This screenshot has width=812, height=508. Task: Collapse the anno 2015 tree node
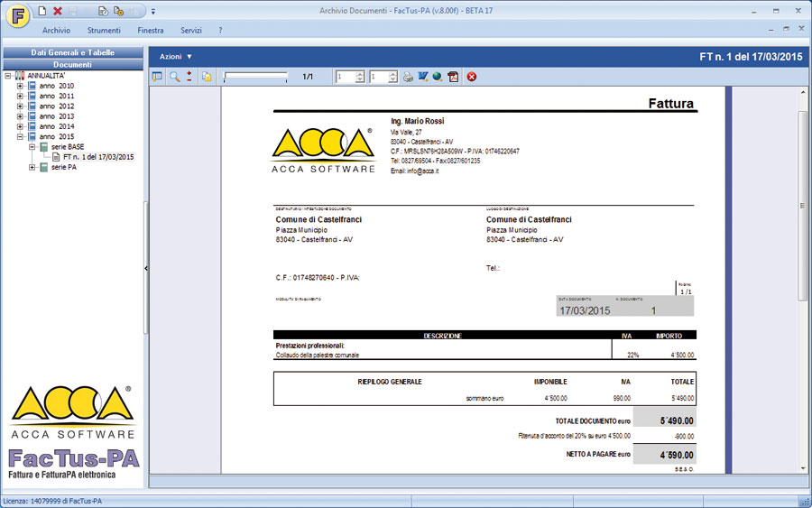(21, 137)
